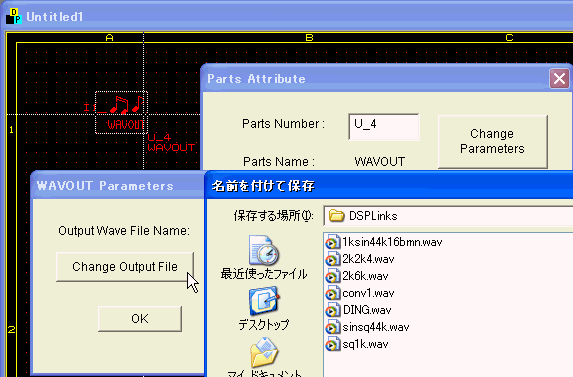Select file name sinsq44k.wav

click(x=376, y=327)
